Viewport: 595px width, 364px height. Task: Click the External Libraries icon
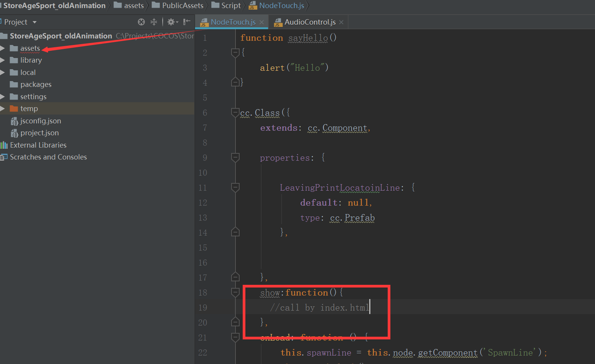[x=4, y=145]
